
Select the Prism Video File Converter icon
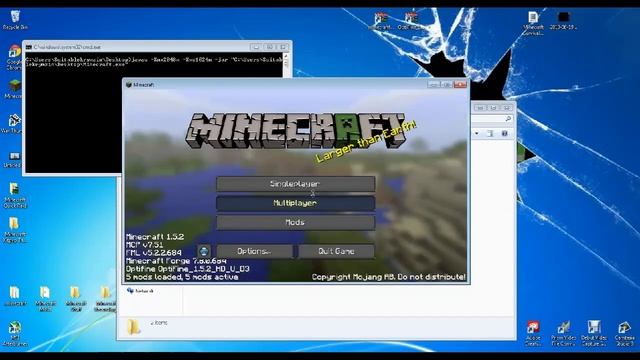(564, 333)
